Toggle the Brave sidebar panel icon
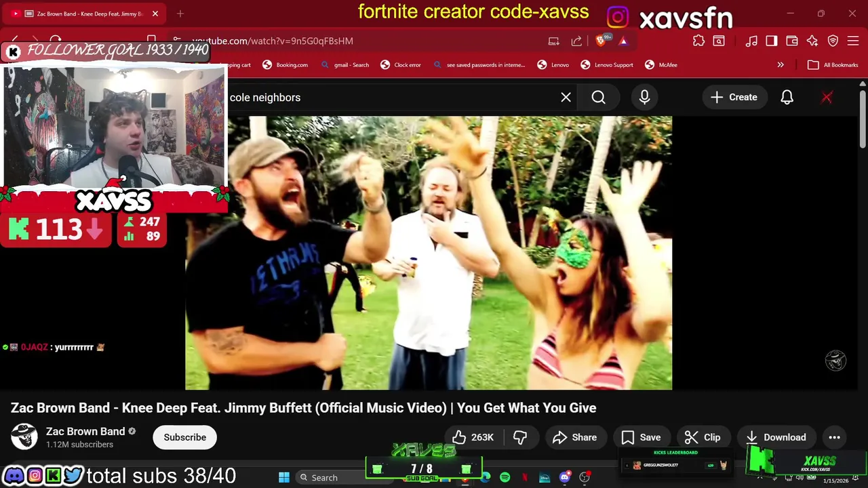This screenshot has height=488, width=868. pyautogui.click(x=772, y=41)
